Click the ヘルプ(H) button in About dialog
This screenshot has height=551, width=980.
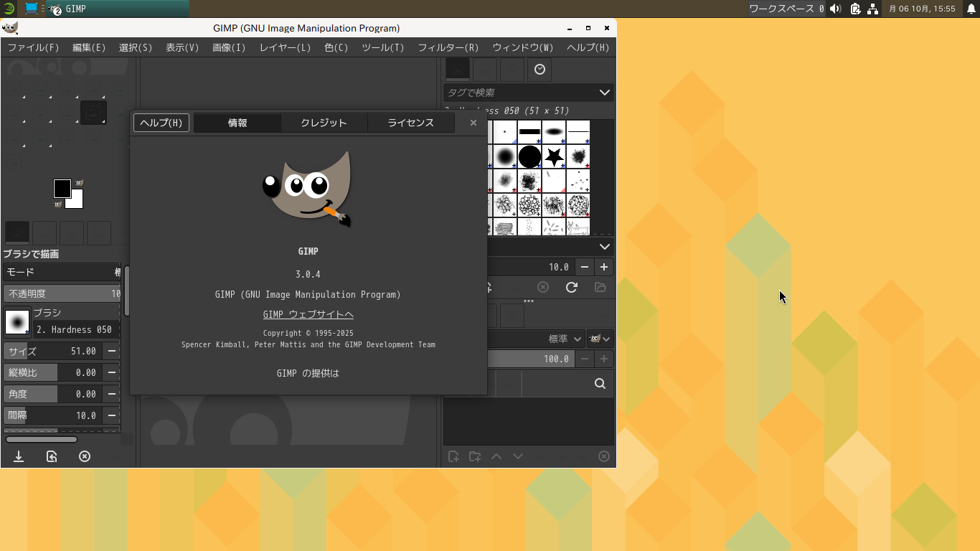pyautogui.click(x=161, y=123)
